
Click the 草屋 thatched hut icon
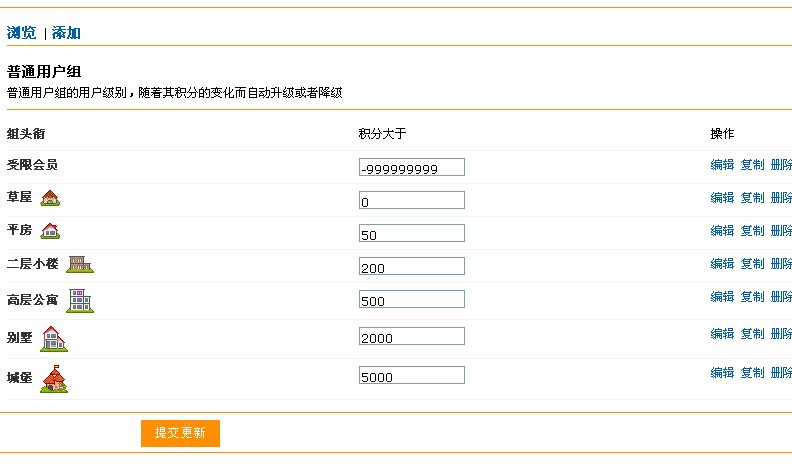pyautogui.click(x=50, y=198)
